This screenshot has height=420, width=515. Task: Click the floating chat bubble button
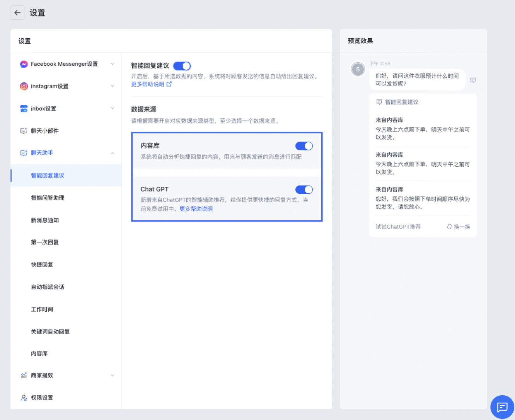pyautogui.click(x=502, y=407)
